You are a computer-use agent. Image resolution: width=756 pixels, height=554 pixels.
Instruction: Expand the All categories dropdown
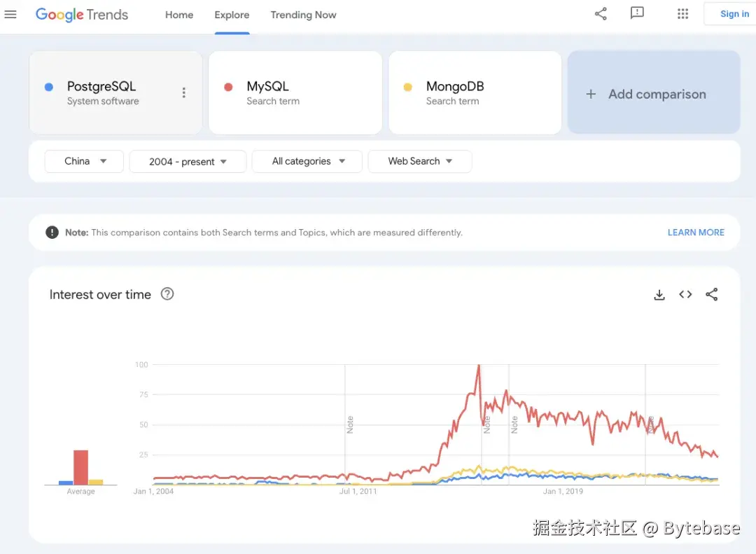click(307, 161)
